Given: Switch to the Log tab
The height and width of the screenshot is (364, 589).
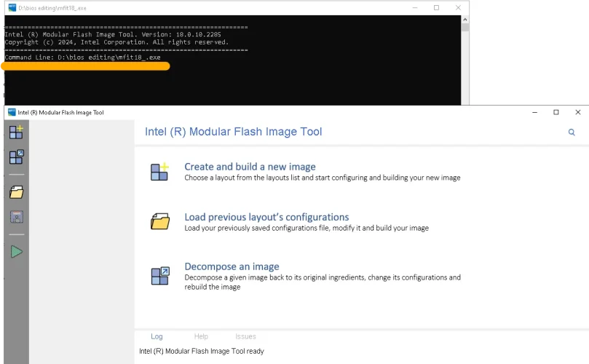Looking at the screenshot, I should pos(157,336).
